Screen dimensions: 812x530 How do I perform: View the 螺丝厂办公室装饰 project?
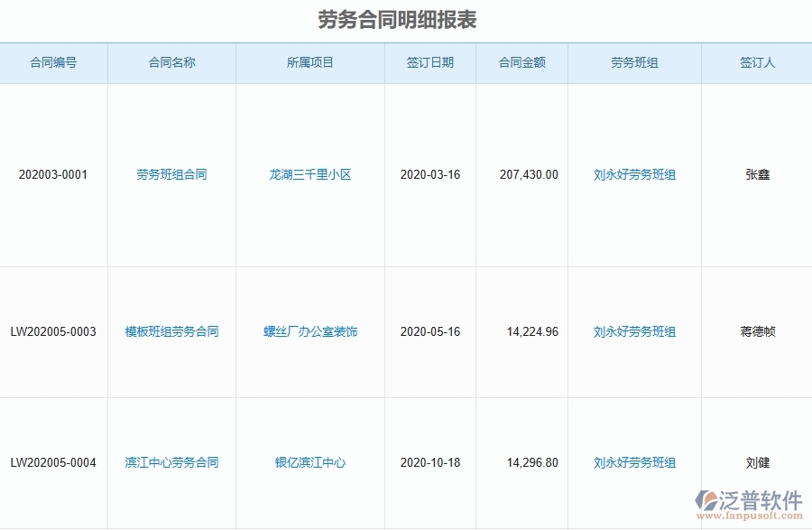pyautogui.click(x=311, y=331)
